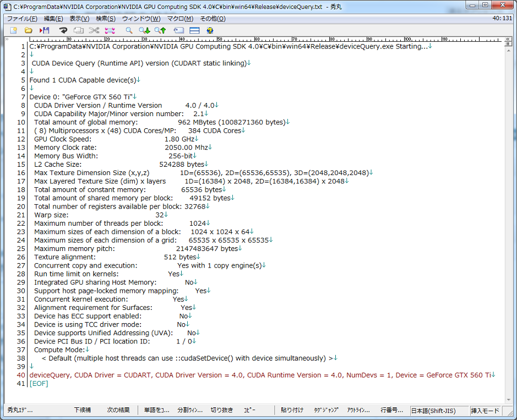Open the マクロ(M) menu
This screenshot has width=517, height=420.
(180, 19)
